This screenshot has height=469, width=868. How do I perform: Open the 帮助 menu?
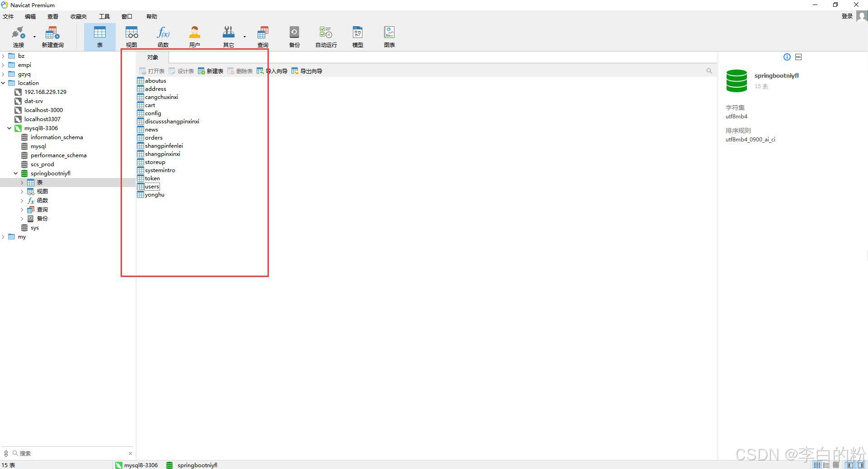pyautogui.click(x=152, y=16)
